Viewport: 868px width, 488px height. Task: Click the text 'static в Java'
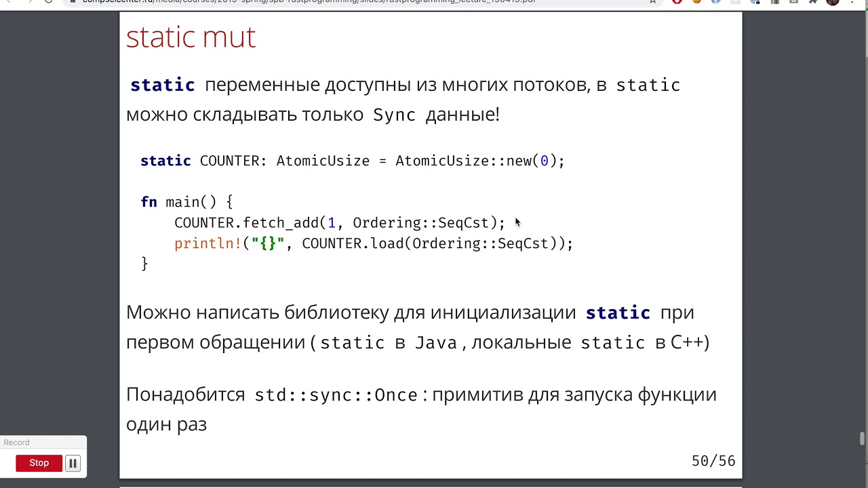tap(389, 342)
